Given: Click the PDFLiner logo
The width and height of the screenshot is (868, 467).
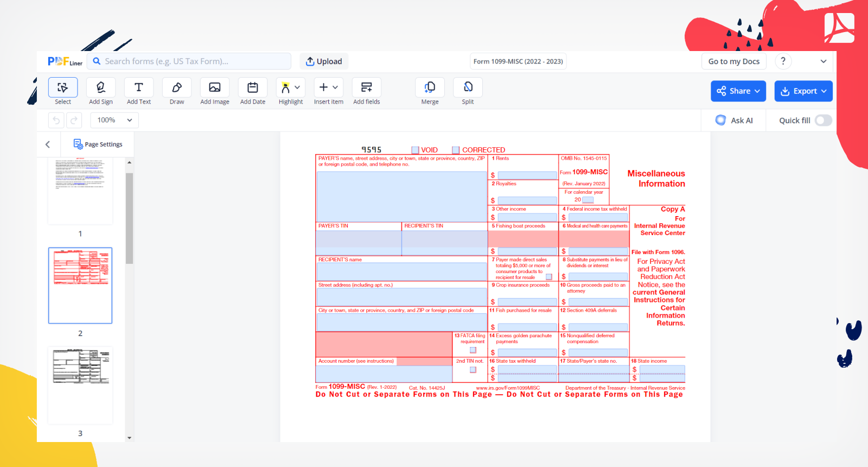Looking at the screenshot, I should pos(65,61).
